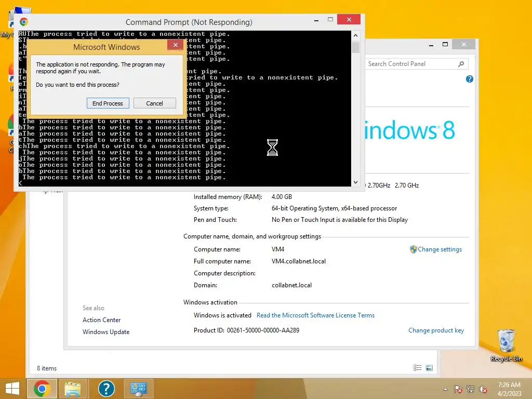
Task: Select domain value collabnet.local
Action: coord(291,285)
